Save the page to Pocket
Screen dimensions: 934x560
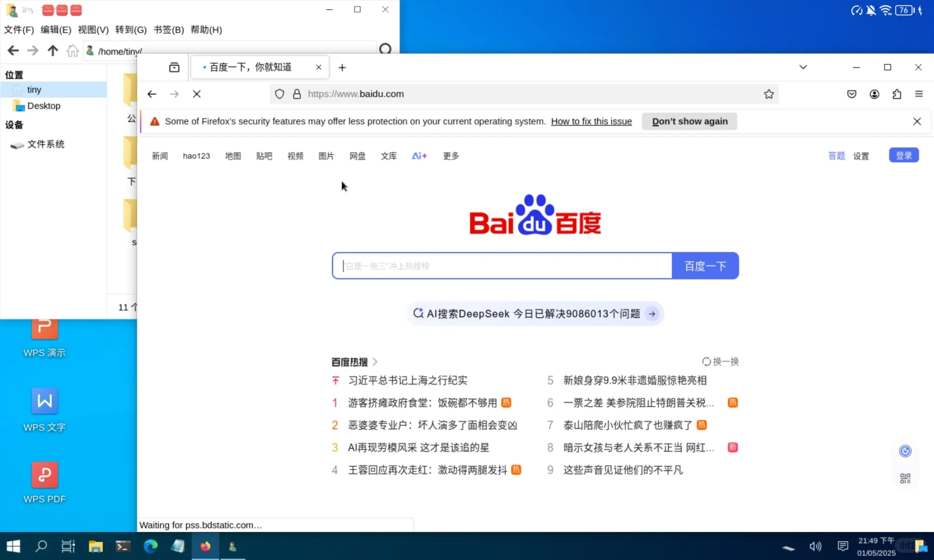851,94
